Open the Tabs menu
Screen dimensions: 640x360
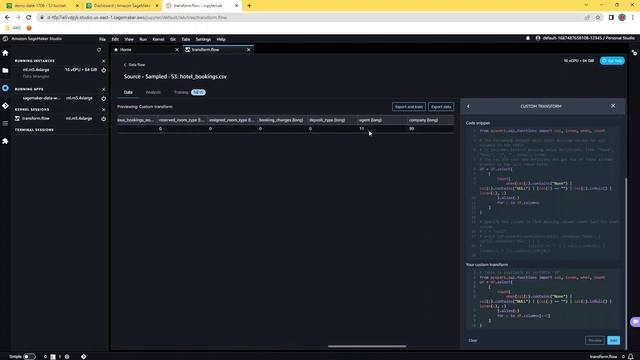click(186, 39)
